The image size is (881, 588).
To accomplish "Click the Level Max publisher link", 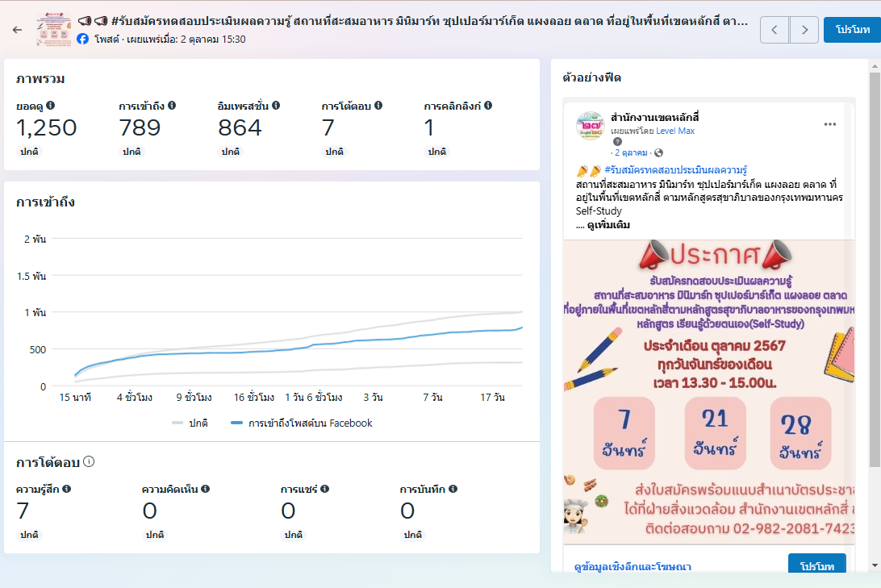I will pyautogui.click(x=674, y=131).
